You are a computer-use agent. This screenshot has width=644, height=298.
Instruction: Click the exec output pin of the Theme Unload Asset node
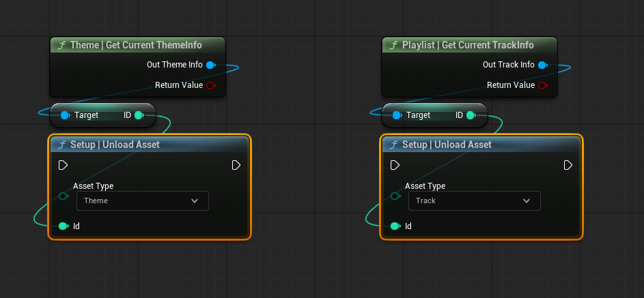(236, 165)
